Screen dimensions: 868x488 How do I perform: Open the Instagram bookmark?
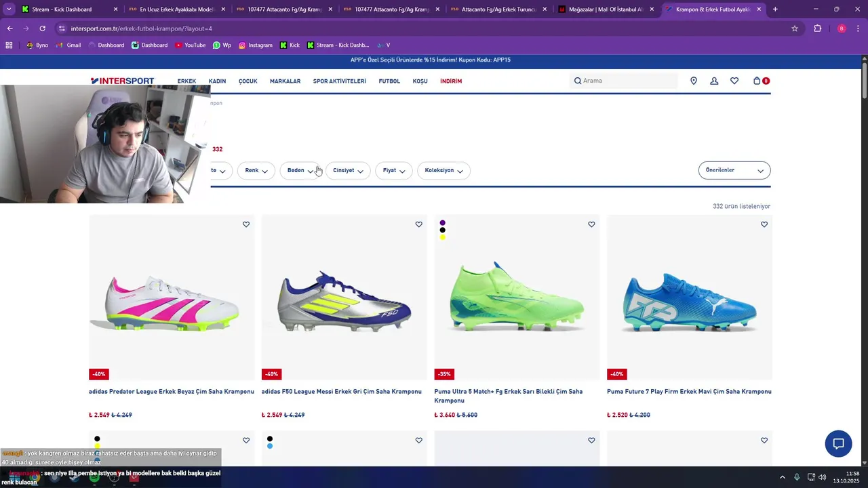pyautogui.click(x=256, y=45)
